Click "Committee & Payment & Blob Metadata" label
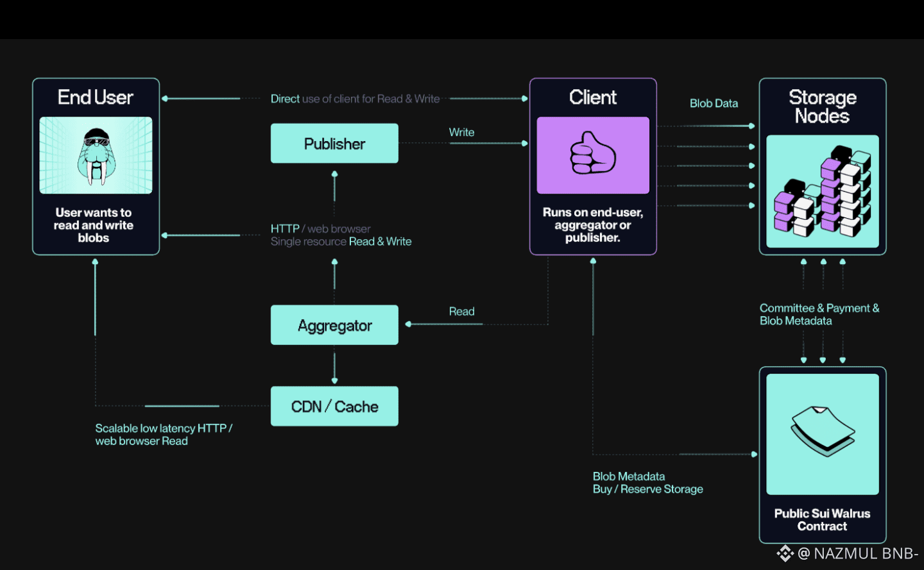 point(819,314)
